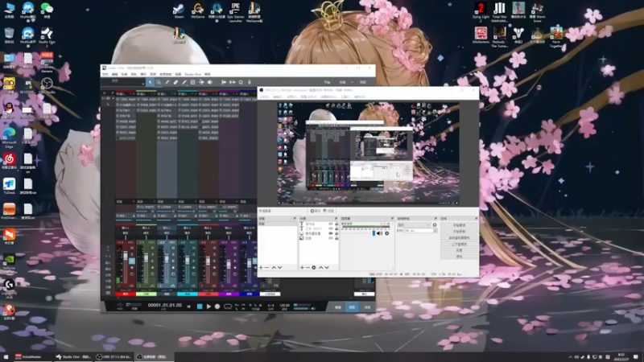Screen dimensions: 644x362
Task: Add a scene with OBS Scenes plus button
Action: tap(261, 268)
